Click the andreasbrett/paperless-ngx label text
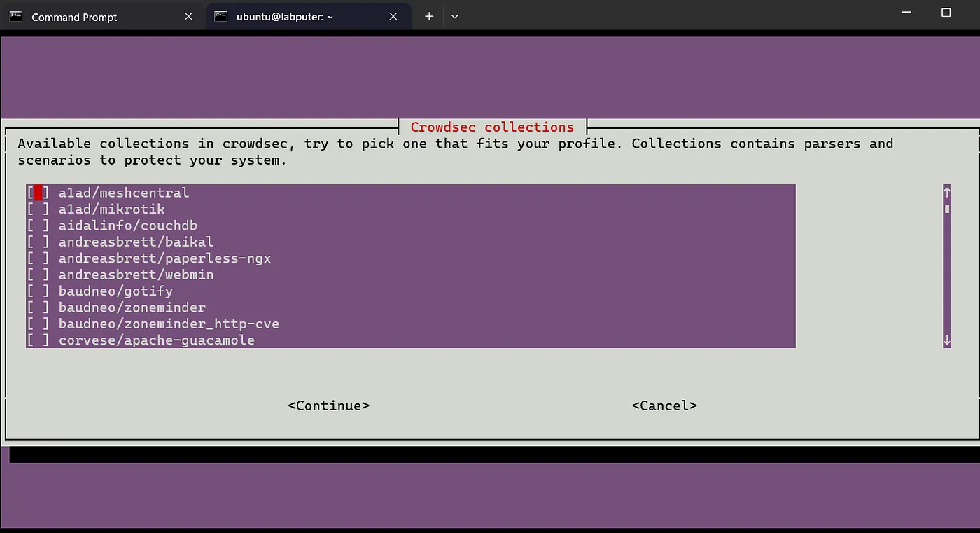The height and width of the screenshot is (533, 980). click(x=165, y=258)
